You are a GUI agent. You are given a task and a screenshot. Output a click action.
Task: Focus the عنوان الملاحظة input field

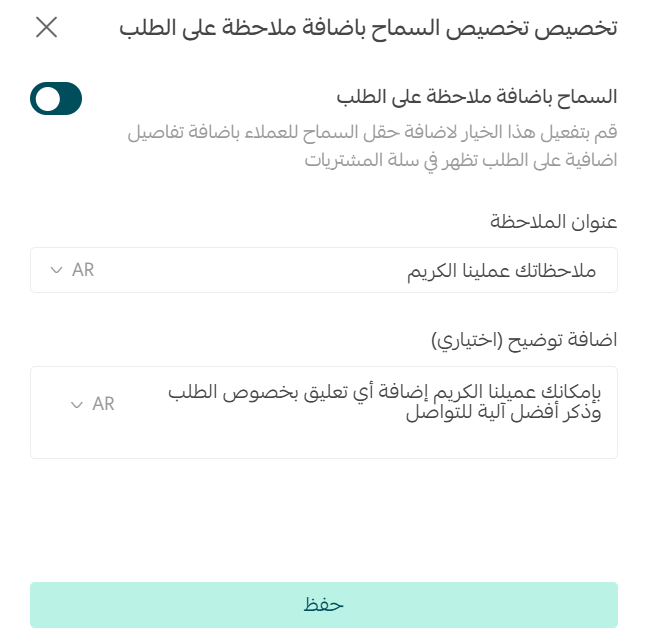324,270
